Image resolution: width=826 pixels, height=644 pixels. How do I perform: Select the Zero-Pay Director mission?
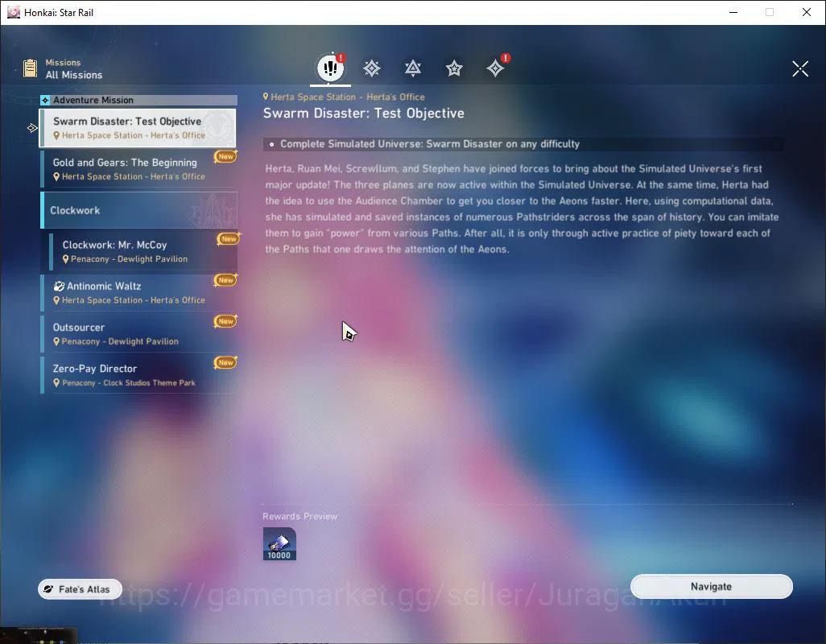pos(139,375)
